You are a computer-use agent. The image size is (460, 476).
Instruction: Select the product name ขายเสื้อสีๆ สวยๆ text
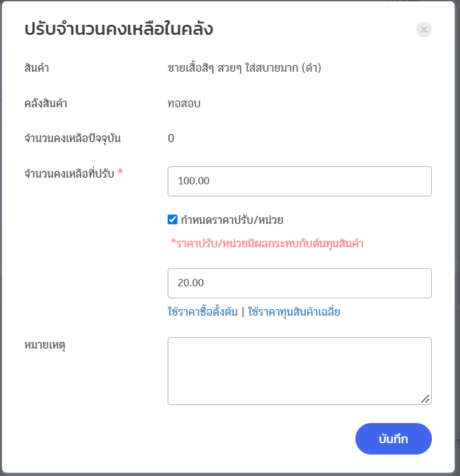[x=205, y=68]
